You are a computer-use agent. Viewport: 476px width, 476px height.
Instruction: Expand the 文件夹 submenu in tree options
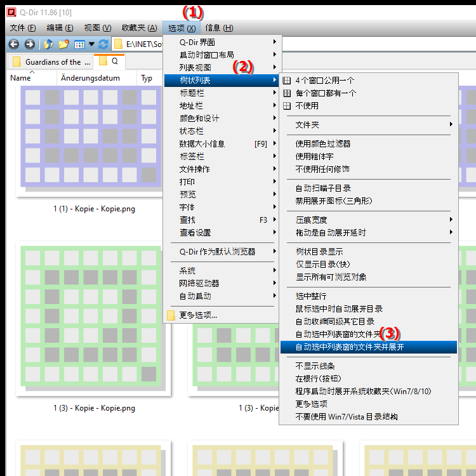click(x=369, y=125)
